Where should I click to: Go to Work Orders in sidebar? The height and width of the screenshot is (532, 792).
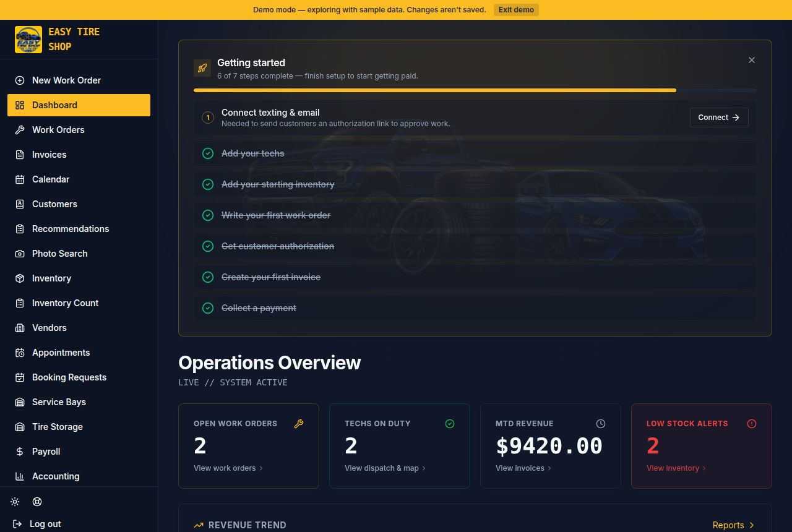(79, 130)
